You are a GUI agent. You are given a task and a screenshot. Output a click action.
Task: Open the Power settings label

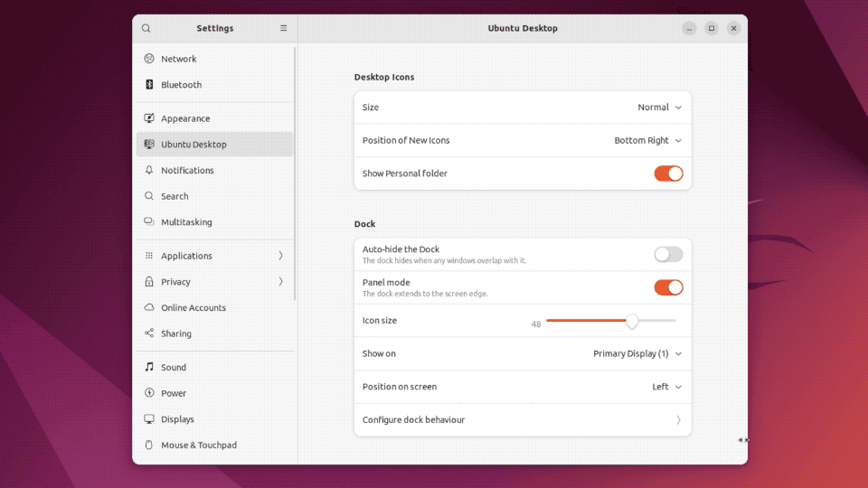[174, 393]
